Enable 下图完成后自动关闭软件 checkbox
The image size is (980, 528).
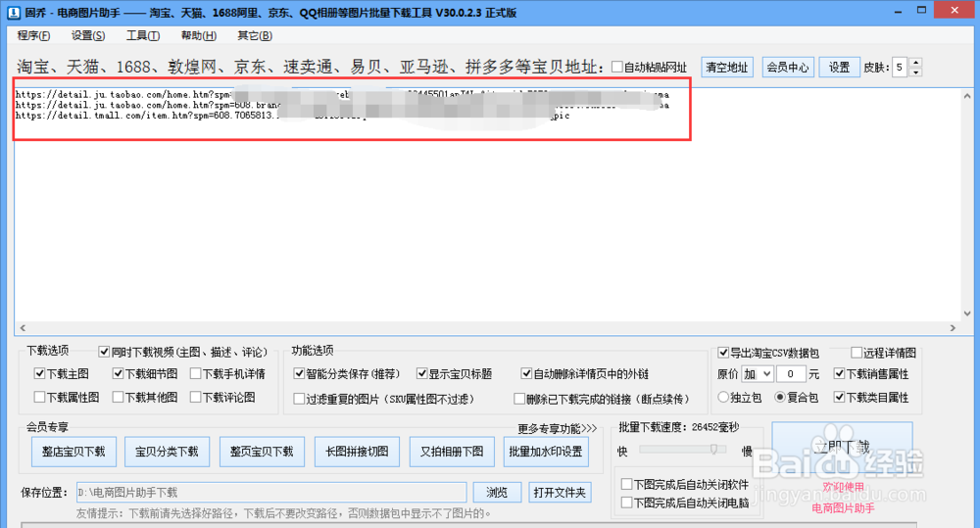626,484
